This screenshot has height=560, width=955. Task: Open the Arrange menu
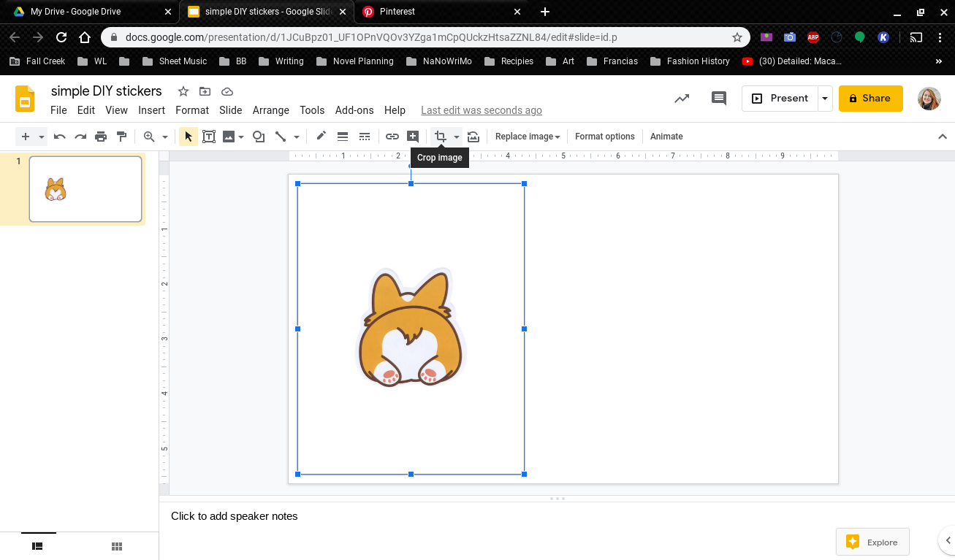tap(271, 110)
